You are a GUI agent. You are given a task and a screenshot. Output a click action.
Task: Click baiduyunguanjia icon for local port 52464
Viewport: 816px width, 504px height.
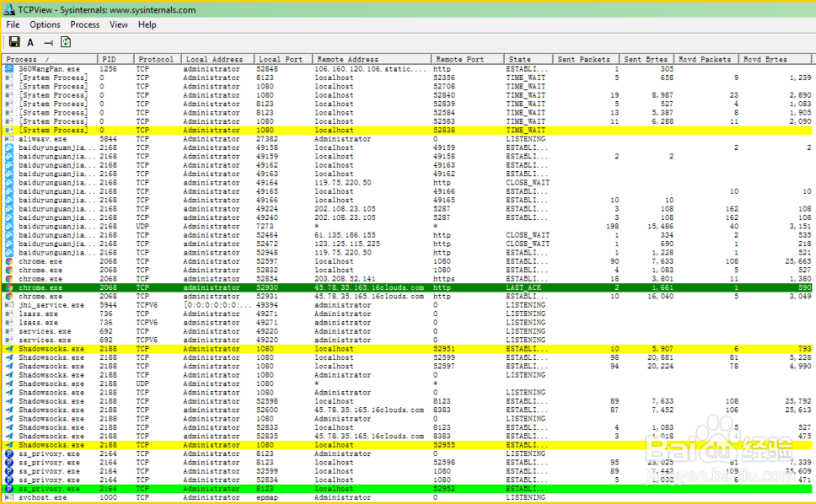point(9,235)
